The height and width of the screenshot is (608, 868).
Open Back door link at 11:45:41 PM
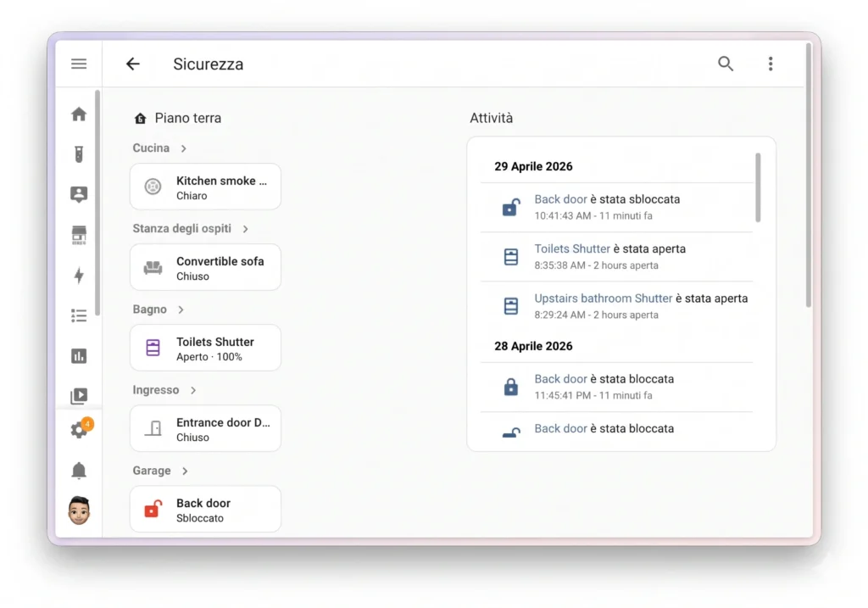click(x=560, y=379)
